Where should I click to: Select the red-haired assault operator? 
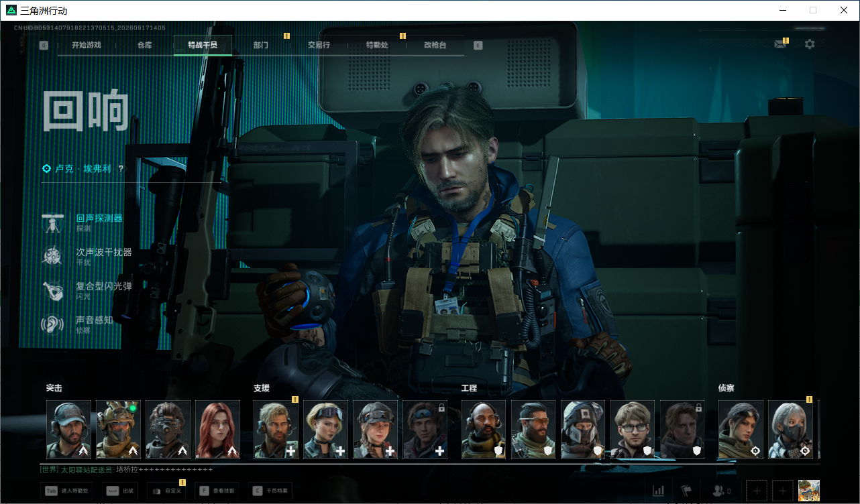[218, 430]
